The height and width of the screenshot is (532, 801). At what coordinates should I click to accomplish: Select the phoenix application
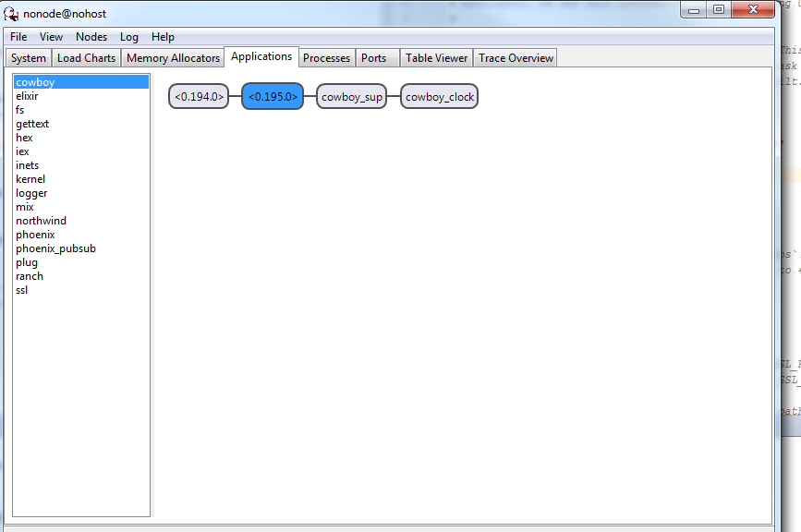35,234
